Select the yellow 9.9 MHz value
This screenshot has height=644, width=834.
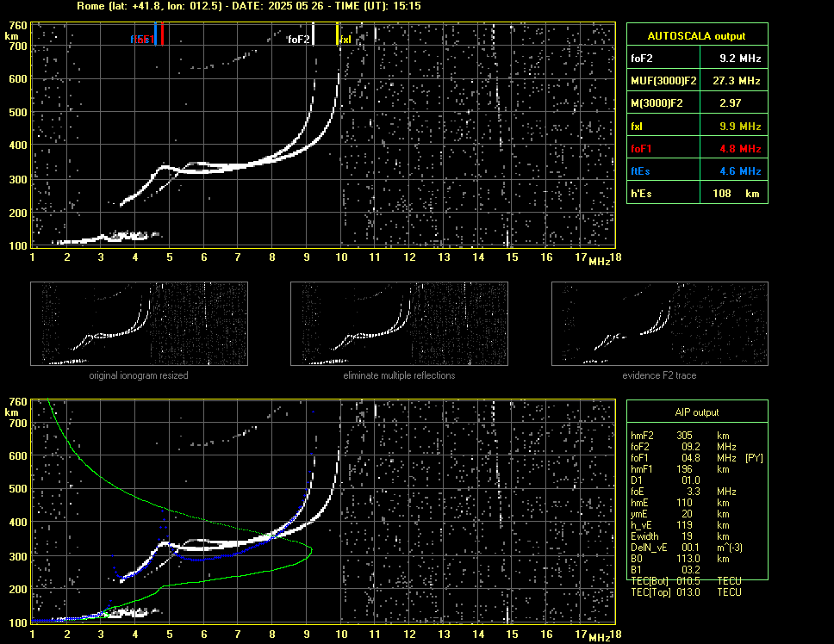[x=740, y=127]
